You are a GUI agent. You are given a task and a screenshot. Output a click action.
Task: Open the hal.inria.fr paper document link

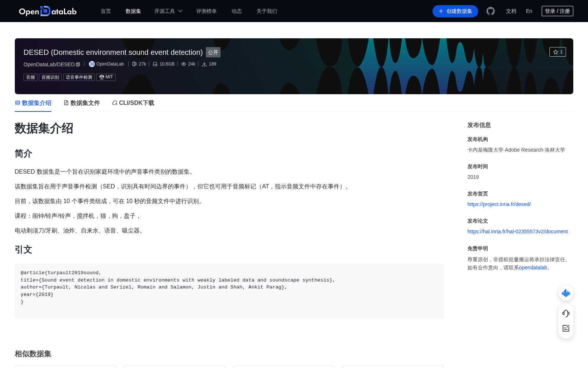(517, 231)
